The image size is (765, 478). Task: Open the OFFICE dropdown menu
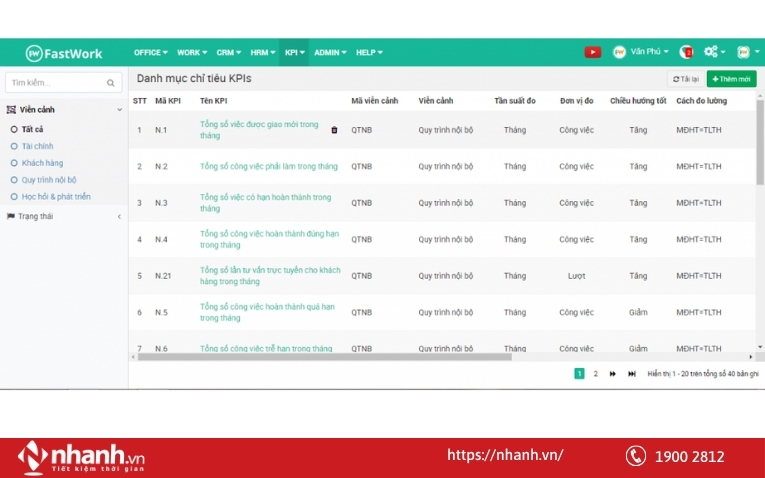(151, 52)
